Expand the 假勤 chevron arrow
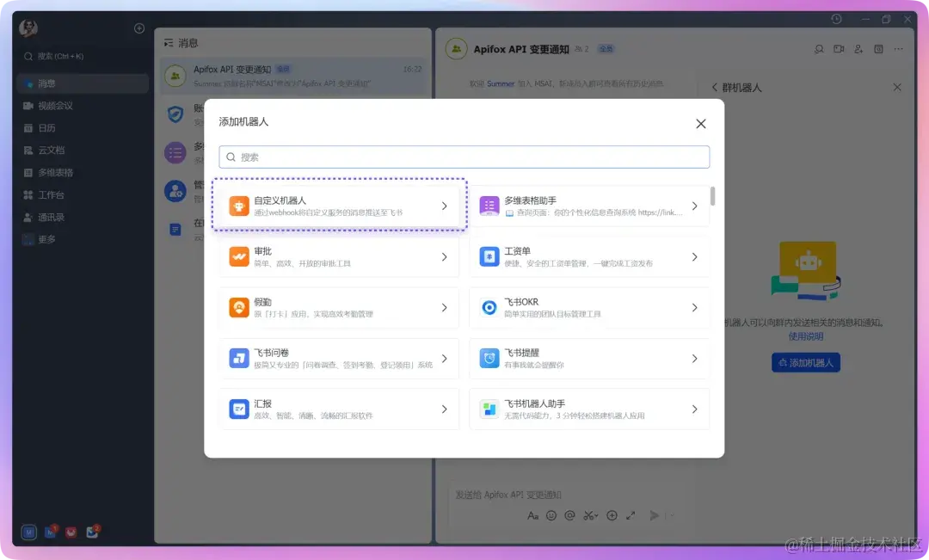 445,308
